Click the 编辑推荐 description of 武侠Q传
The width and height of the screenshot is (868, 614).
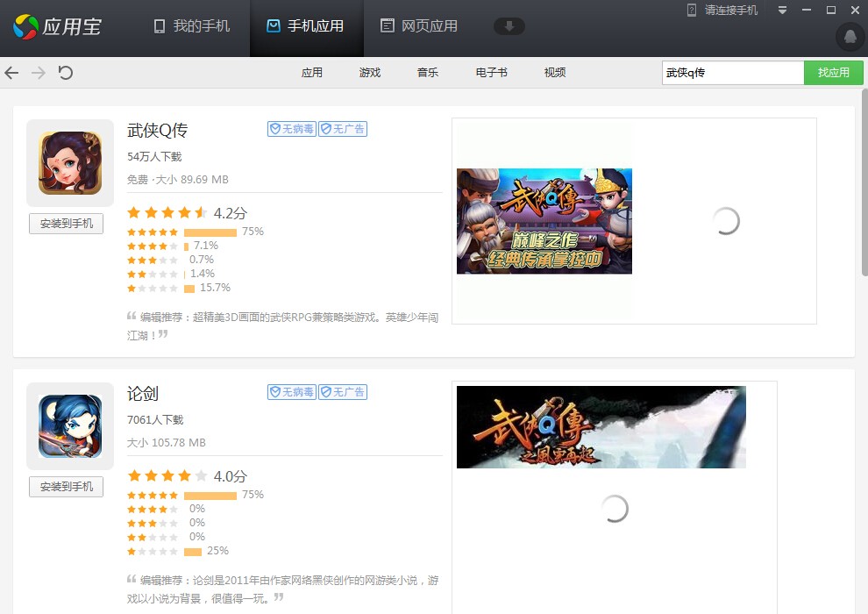coord(283,326)
